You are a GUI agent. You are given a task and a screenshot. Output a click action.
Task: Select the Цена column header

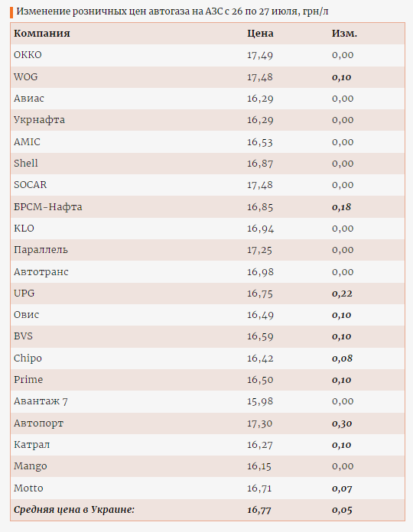260,34
